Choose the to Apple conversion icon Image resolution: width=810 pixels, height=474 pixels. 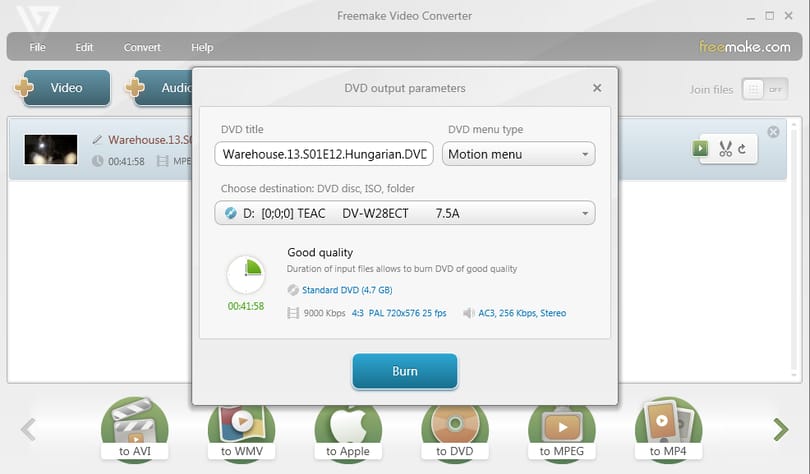348,432
